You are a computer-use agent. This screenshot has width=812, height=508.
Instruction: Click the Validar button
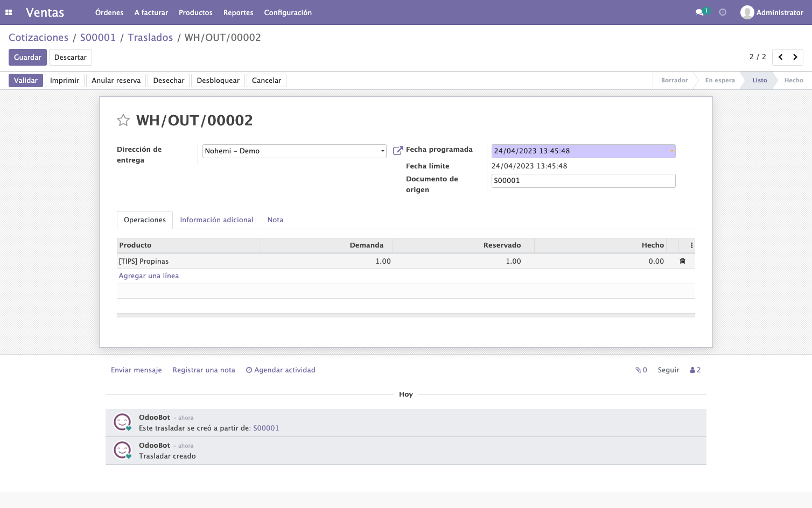coord(26,80)
